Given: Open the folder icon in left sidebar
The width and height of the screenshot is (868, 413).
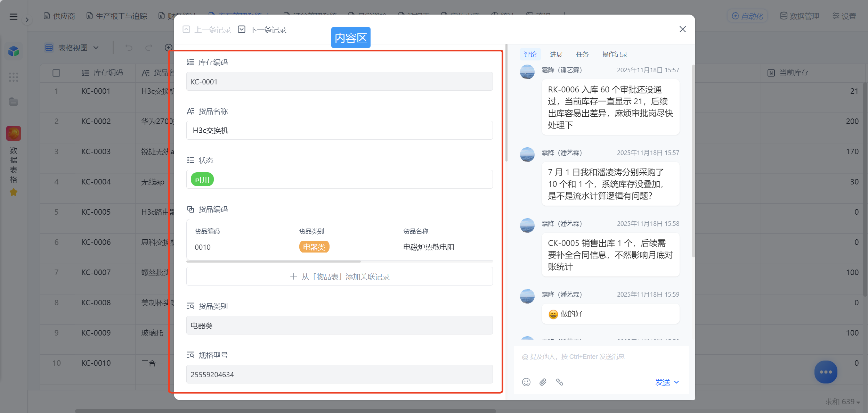Looking at the screenshot, I should [14, 102].
